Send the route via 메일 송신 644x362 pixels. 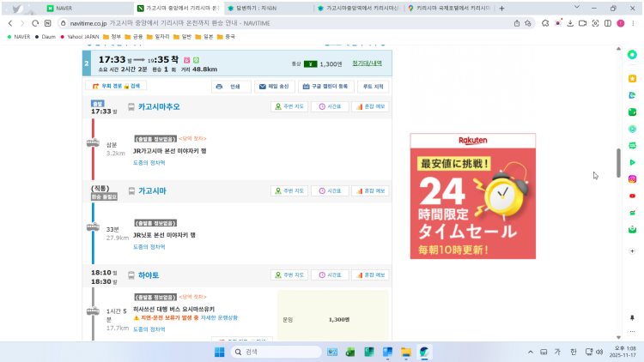(274, 87)
